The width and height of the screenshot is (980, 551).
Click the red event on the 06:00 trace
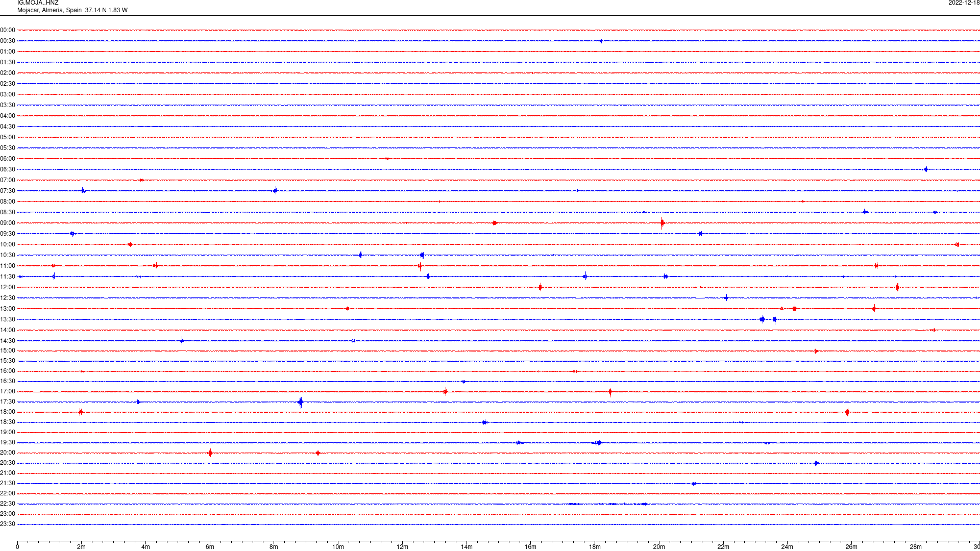click(387, 159)
